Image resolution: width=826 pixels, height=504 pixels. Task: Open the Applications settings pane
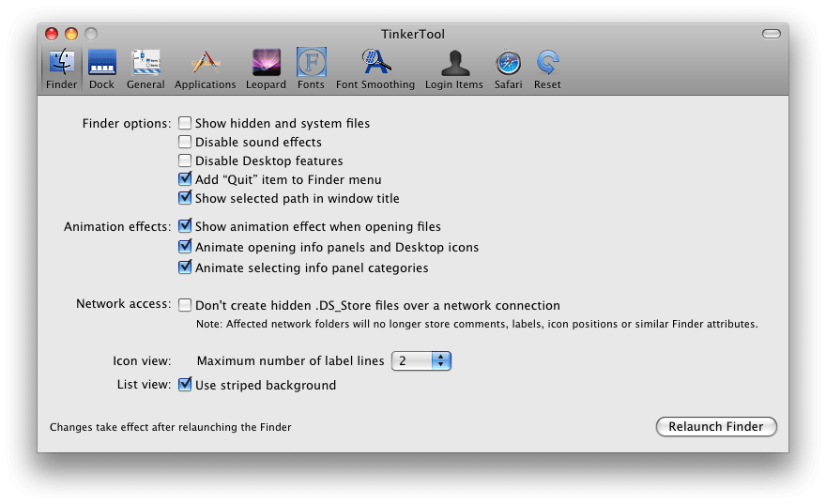205,69
